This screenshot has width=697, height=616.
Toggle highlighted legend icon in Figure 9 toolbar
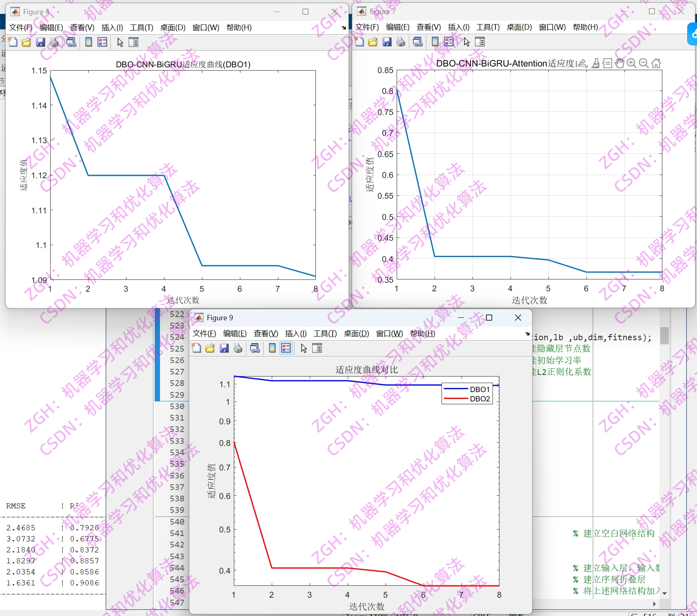(286, 348)
